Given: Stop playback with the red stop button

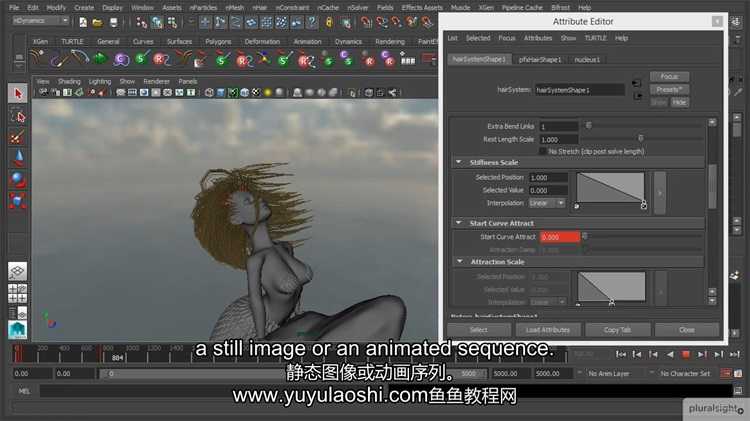Looking at the screenshot, I should tap(685, 355).
